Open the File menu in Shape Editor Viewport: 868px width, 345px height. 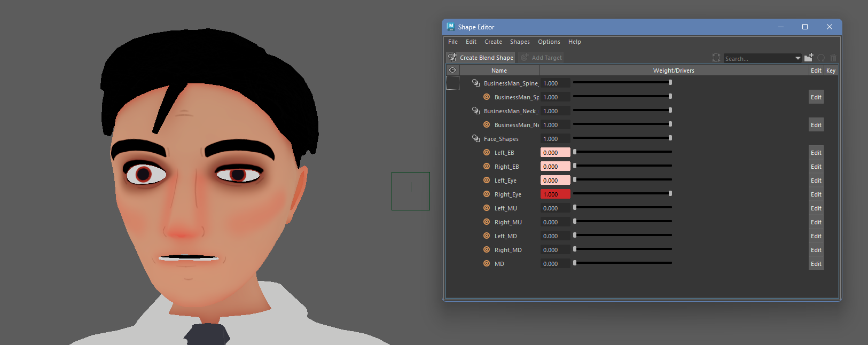(453, 42)
